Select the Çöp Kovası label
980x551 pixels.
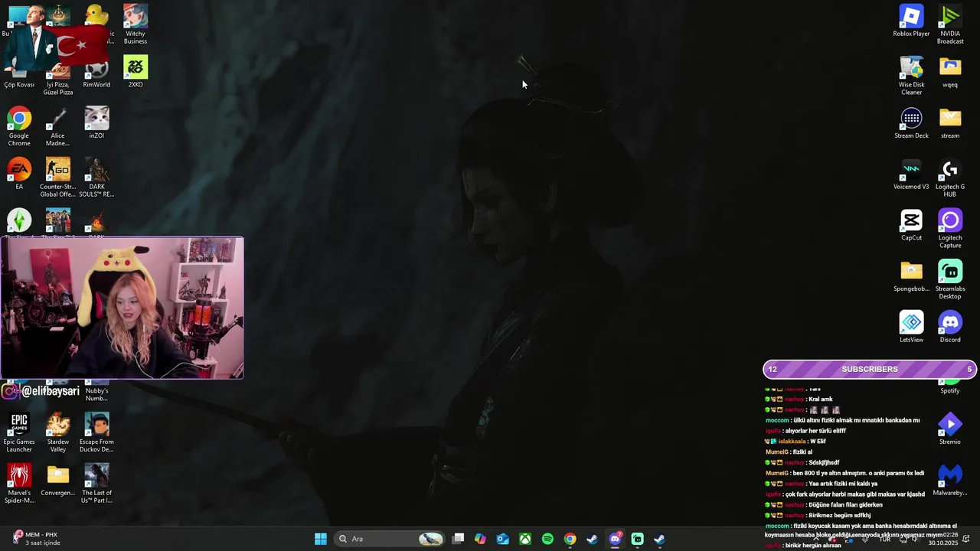click(x=19, y=84)
